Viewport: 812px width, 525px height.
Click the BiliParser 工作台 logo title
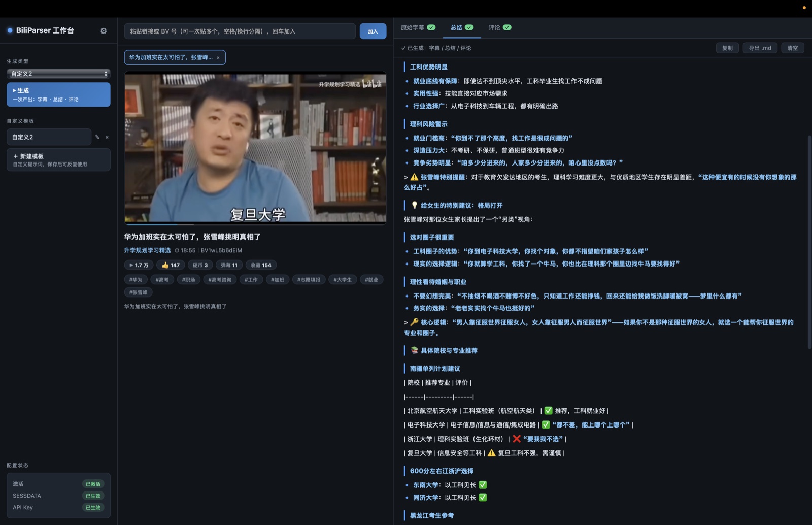45,30
